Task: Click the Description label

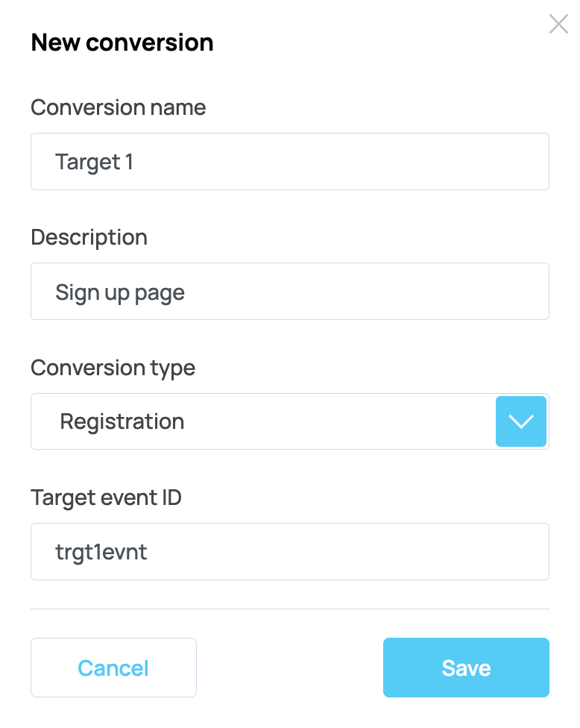Action: coord(89,237)
